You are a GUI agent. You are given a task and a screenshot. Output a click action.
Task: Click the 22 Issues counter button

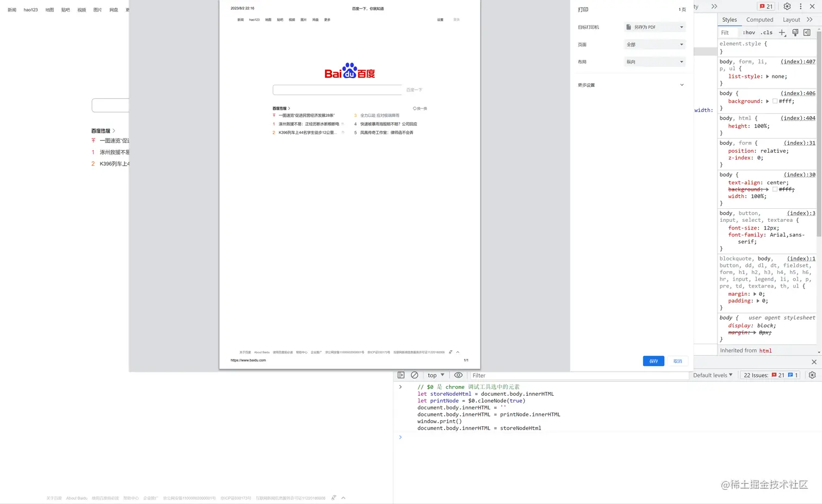pyautogui.click(x=770, y=375)
